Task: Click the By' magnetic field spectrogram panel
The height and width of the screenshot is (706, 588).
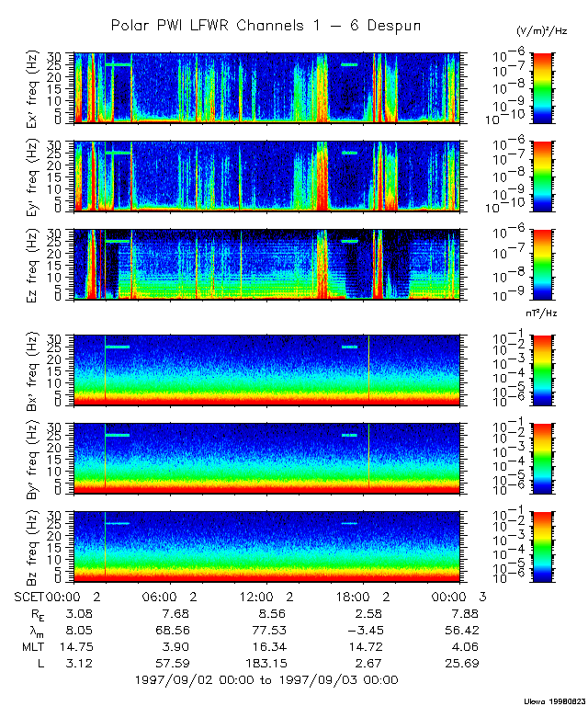Action: click(x=266, y=459)
